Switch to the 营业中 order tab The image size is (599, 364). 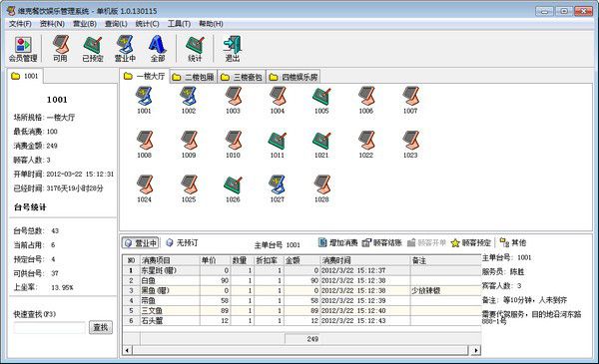pyautogui.click(x=141, y=243)
